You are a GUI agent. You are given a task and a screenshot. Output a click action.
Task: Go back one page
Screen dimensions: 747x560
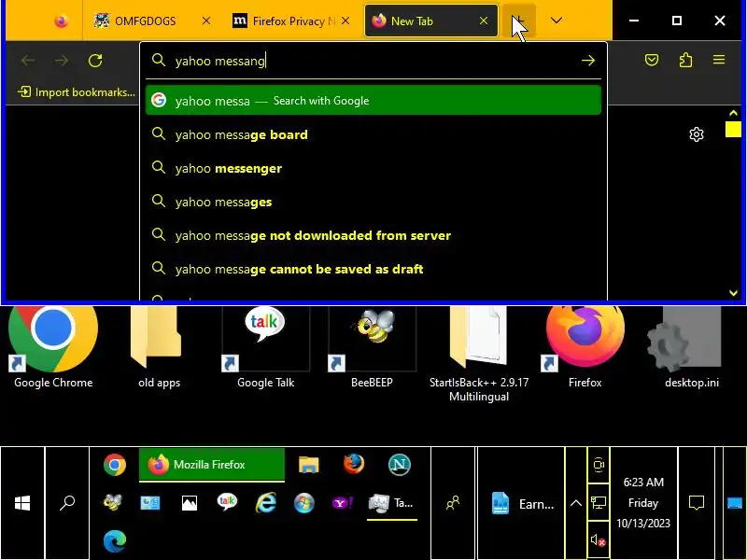(28, 61)
